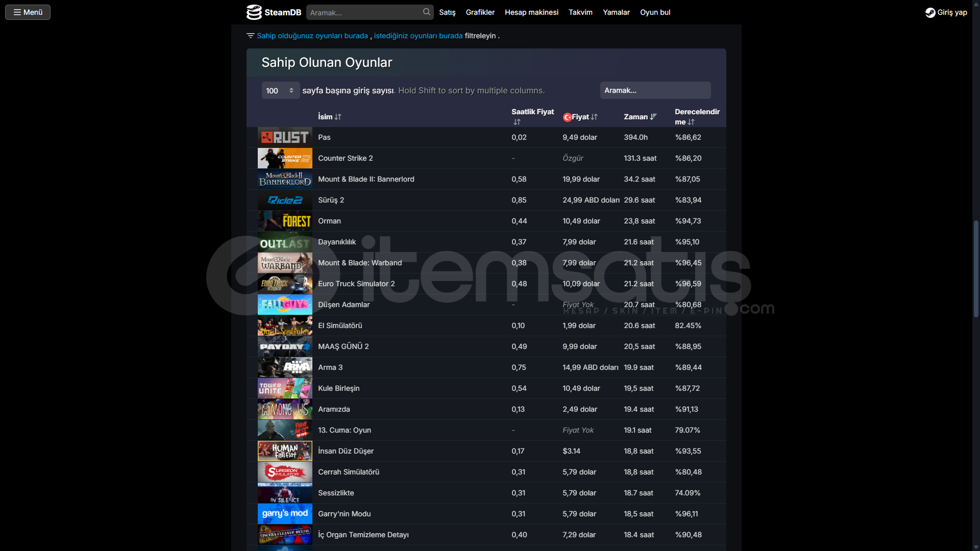Open Human Fall Flat game thumbnail
Screen dimensions: 980x551
(285, 451)
